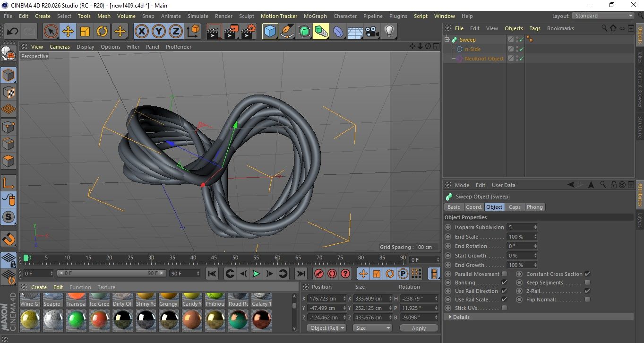The image size is (644, 343).
Task: Toggle X-axis lock icon
Action: tap(141, 32)
